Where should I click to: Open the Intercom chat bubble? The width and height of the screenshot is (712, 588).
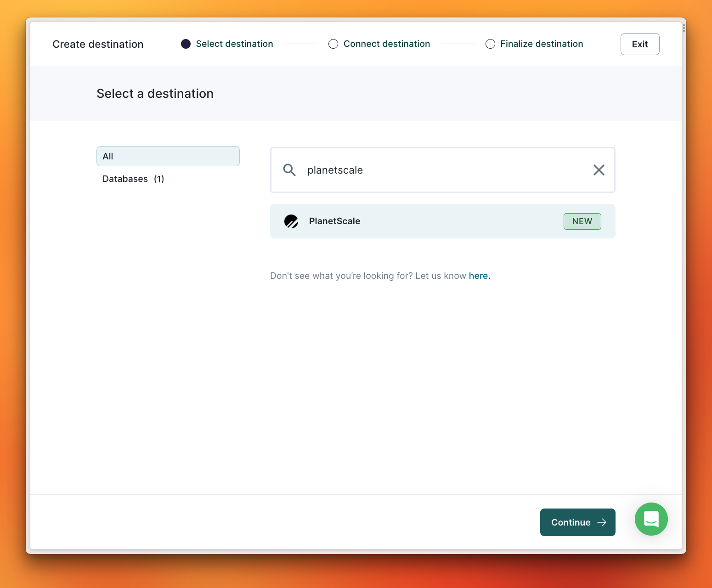(651, 519)
